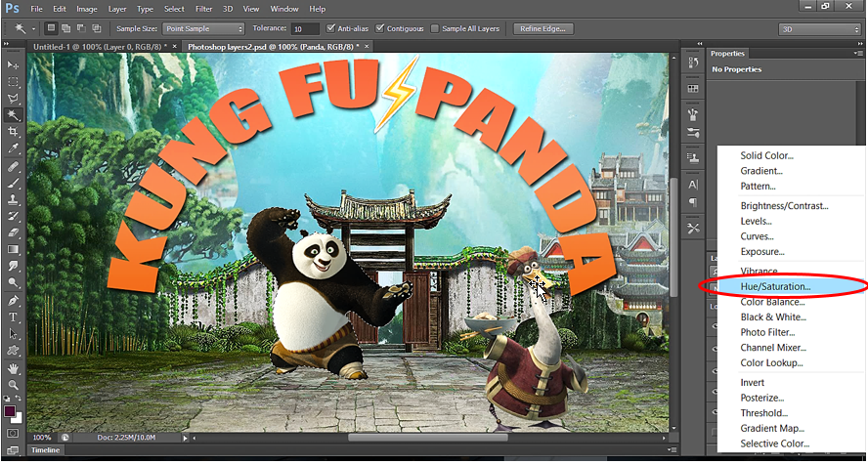
Task: Swap foreground and background colors
Action: tap(19, 399)
